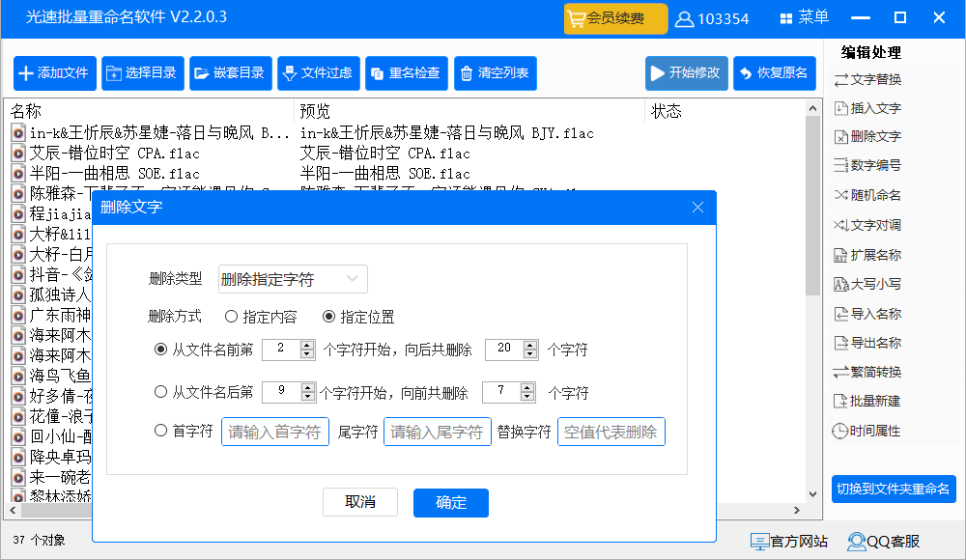Click 导入名称 import names
The width and height of the screenshot is (966, 560).
867,314
